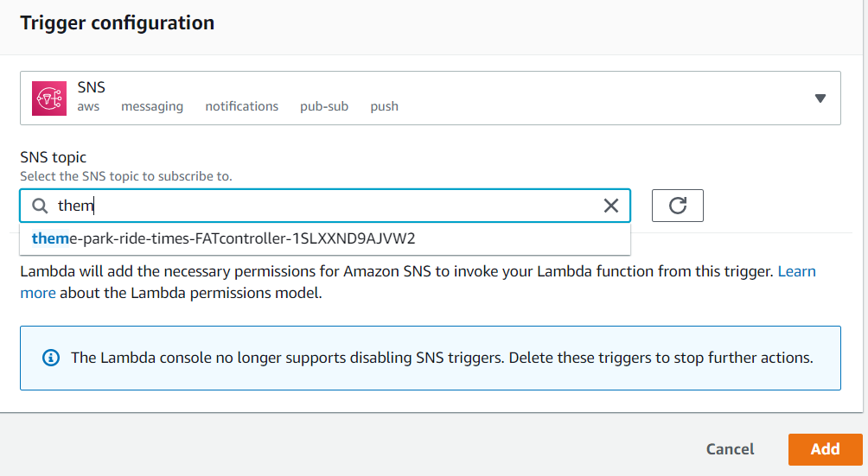Clear the SNS topic search text
The height and width of the screenshot is (476, 868).
(x=610, y=206)
